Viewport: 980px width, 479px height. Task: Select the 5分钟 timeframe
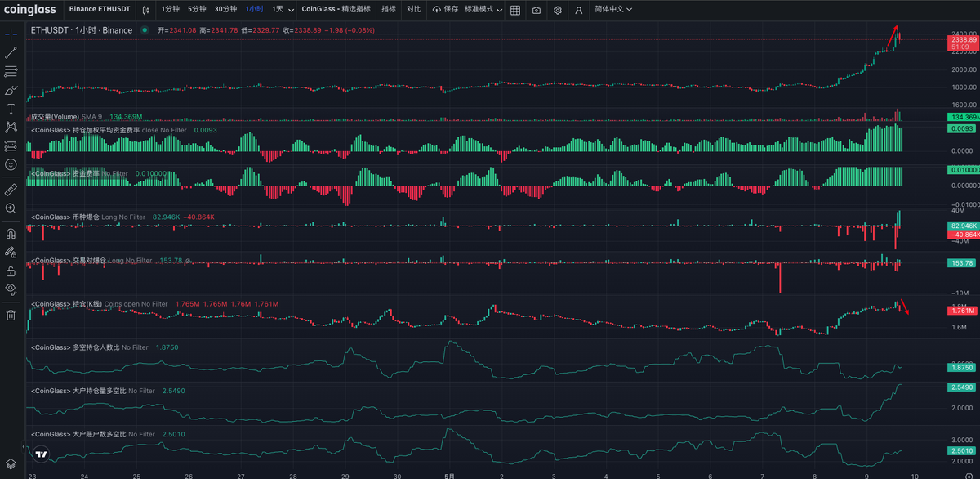coord(197,9)
